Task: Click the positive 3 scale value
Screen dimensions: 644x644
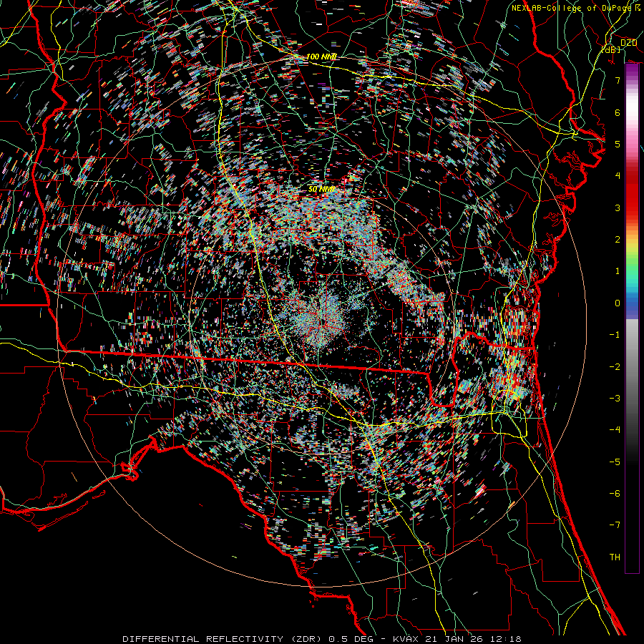Action: (x=618, y=208)
